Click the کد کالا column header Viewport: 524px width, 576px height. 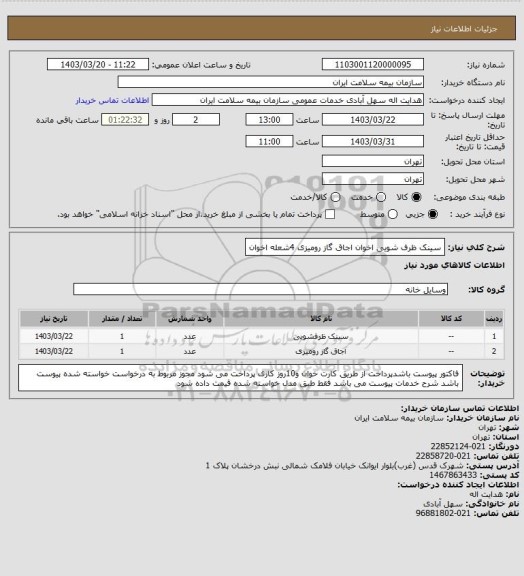[x=451, y=318]
